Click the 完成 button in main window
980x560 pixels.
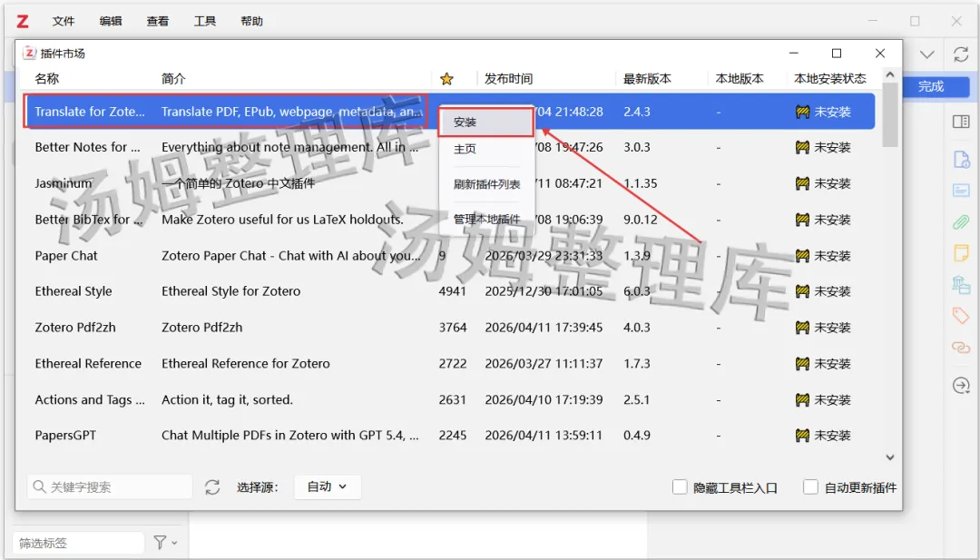coord(931,87)
